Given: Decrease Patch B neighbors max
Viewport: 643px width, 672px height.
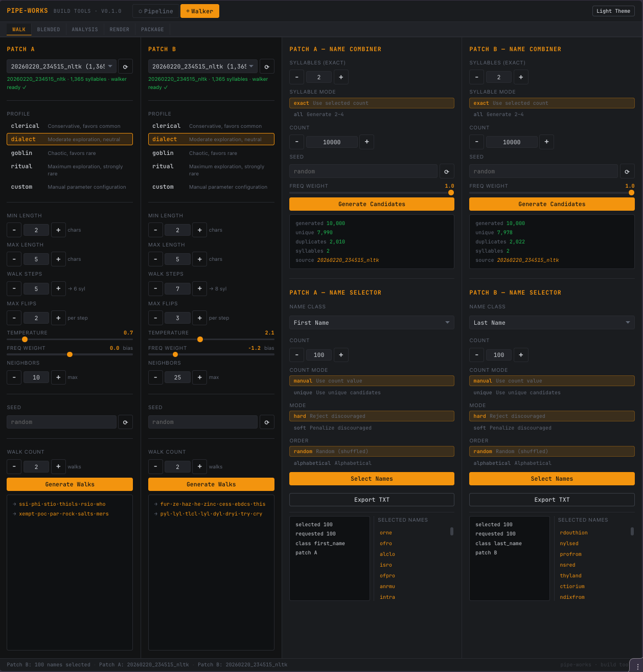Looking at the screenshot, I should pyautogui.click(x=155, y=377).
